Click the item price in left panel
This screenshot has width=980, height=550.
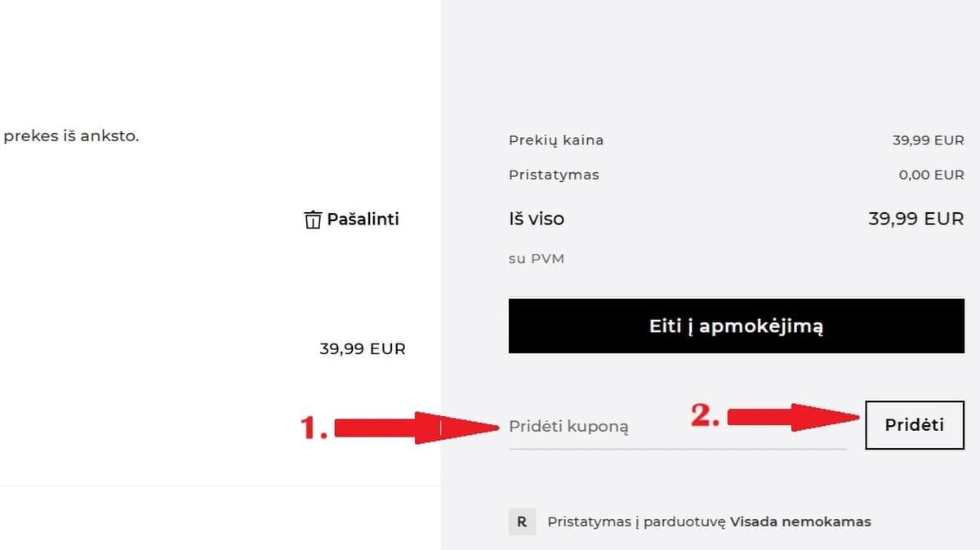click(x=363, y=349)
